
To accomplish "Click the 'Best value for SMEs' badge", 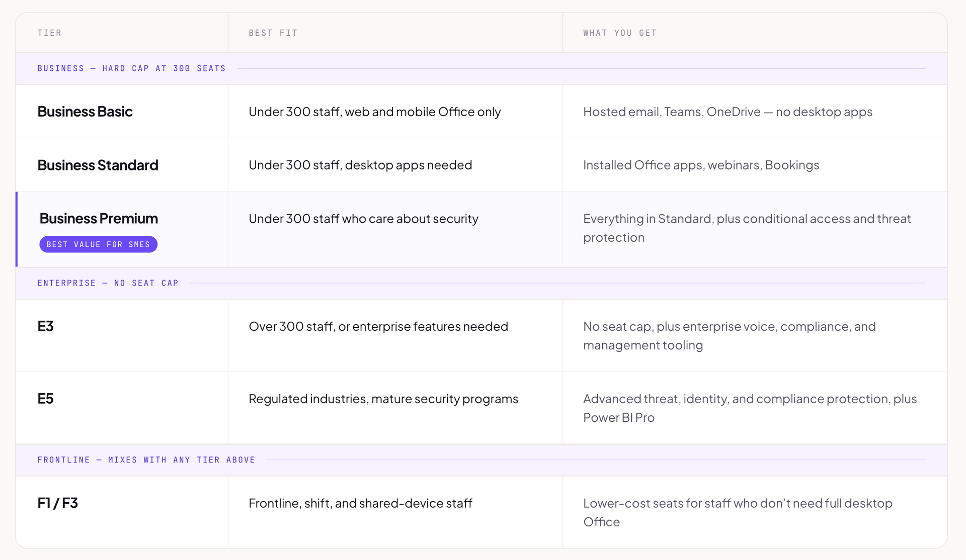I will [98, 244].
